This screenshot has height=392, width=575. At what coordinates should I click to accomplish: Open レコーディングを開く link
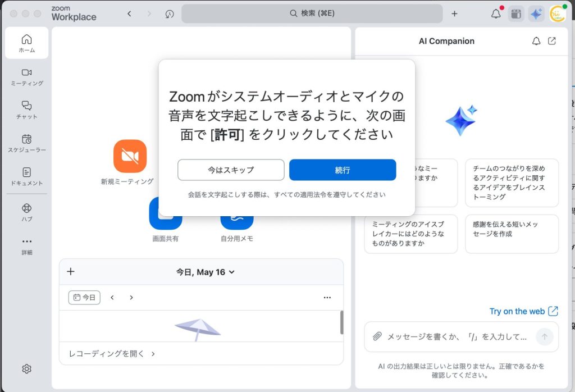point(112,353)
